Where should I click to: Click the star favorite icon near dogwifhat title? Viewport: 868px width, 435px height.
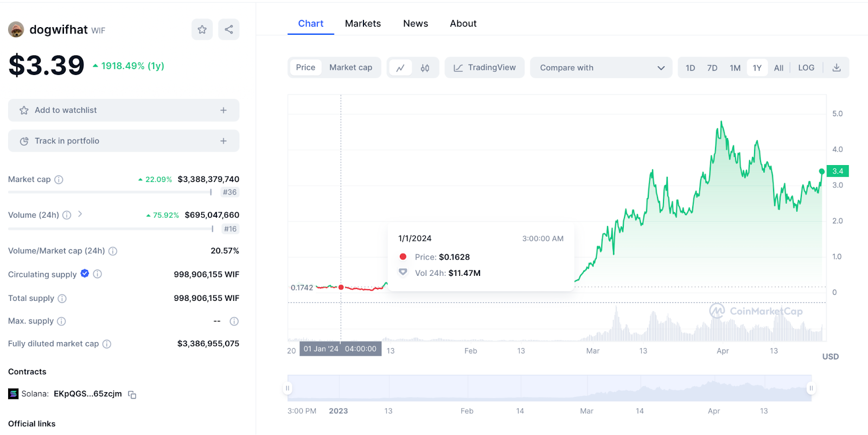(x=202, y=29)
